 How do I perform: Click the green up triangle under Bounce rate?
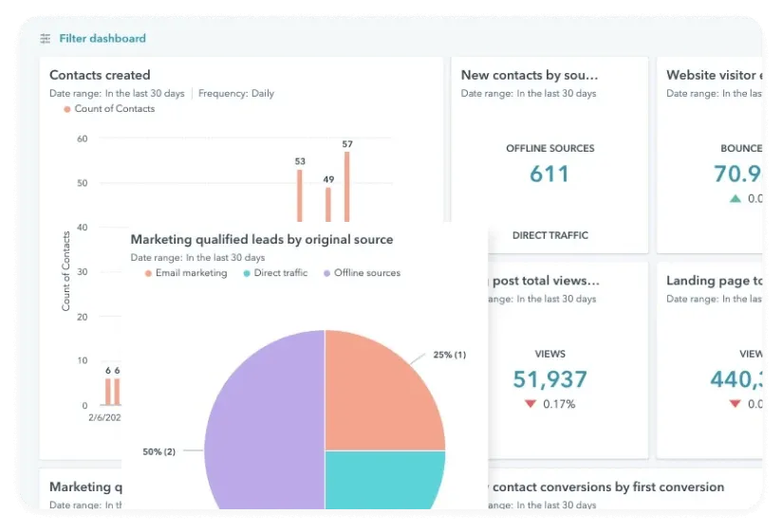click(x=735, y=199)
